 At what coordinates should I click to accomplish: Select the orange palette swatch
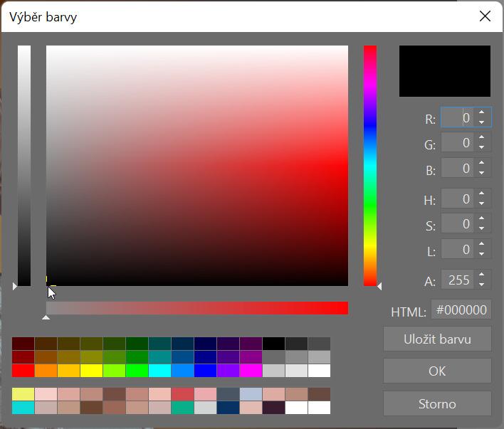pyautogui.click(x=46, y=371)
